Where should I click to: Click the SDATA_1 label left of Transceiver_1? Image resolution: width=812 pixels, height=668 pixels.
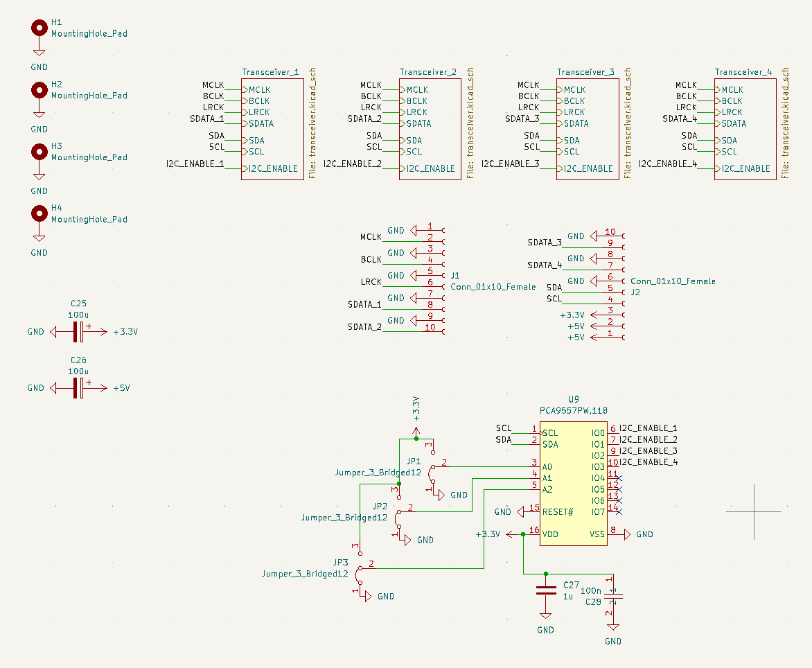coord(206,118)
